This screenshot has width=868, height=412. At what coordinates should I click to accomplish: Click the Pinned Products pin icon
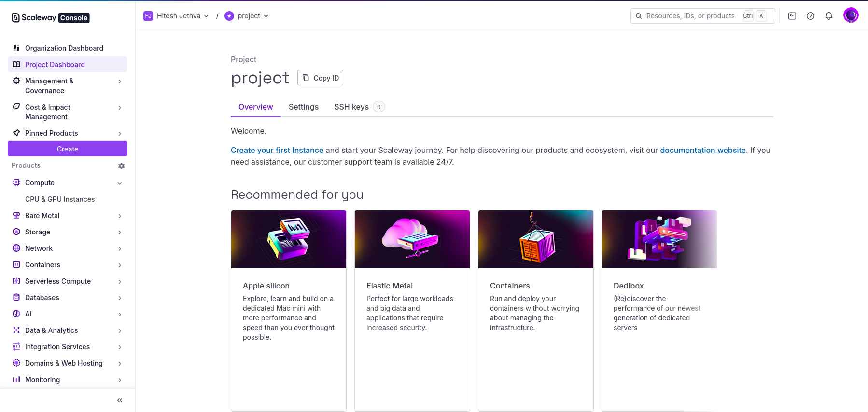tap(16, 133)
